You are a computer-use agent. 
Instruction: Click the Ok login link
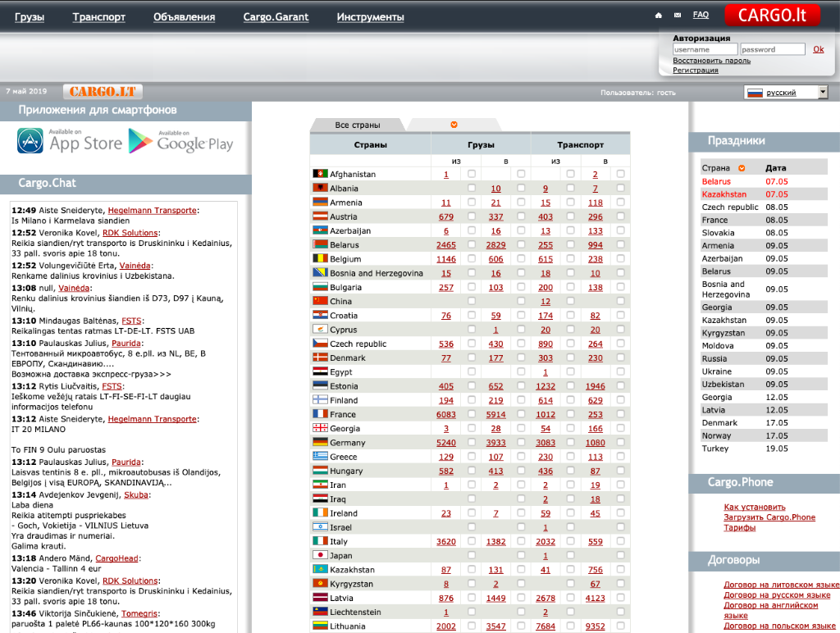819,49
